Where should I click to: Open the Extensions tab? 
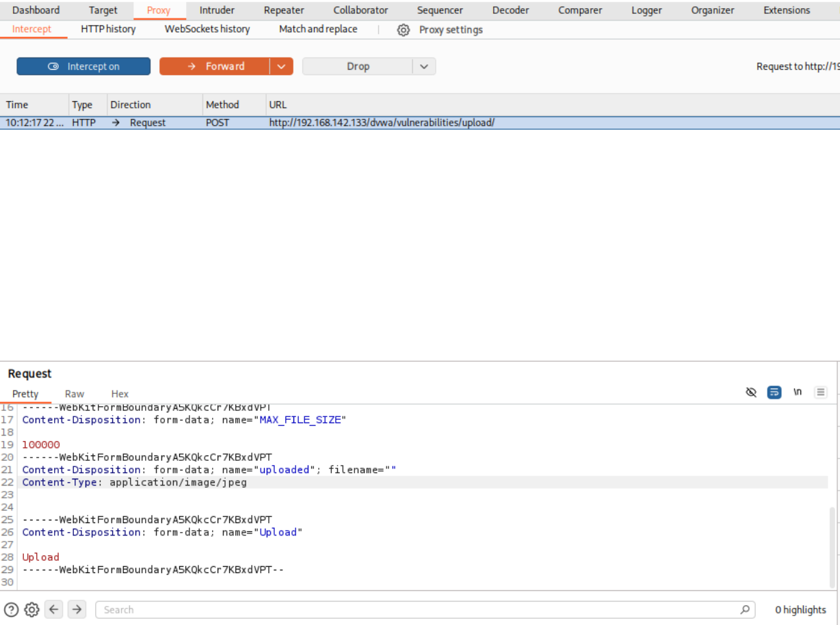click(x=787, y=10)
